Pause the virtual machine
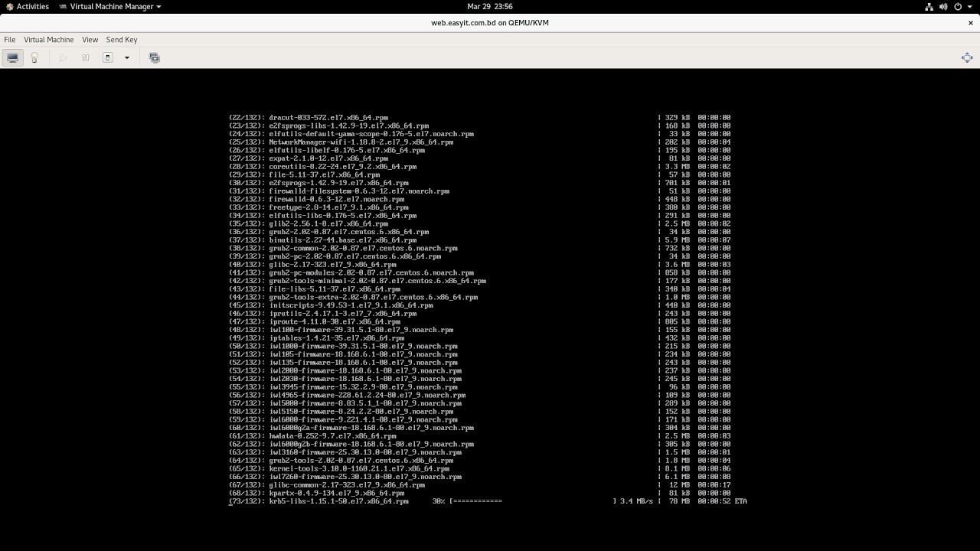This screenshot has height=551, width=980. tap(86, 57)
